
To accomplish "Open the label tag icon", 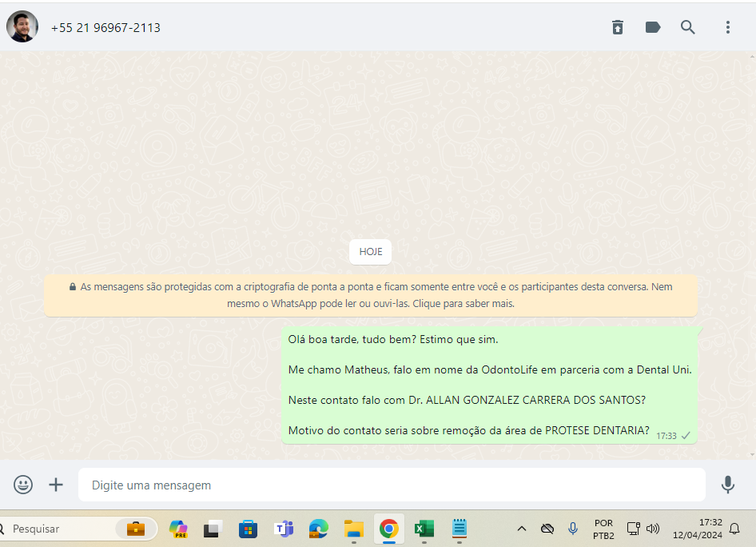I will 653,27.
